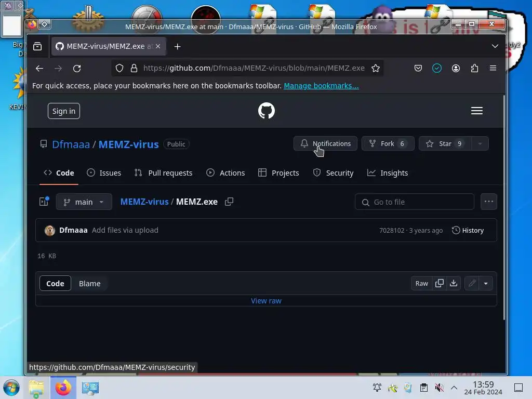Viewport: 532px width, 399px height.
Task: Open the Star lists dropdown arrow
Action: point(480,143)
